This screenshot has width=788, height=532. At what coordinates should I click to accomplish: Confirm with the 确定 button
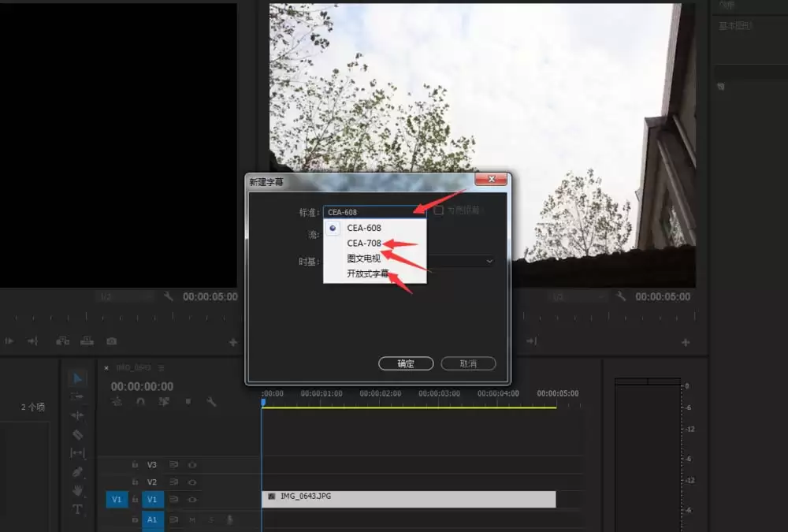point(406,363)
